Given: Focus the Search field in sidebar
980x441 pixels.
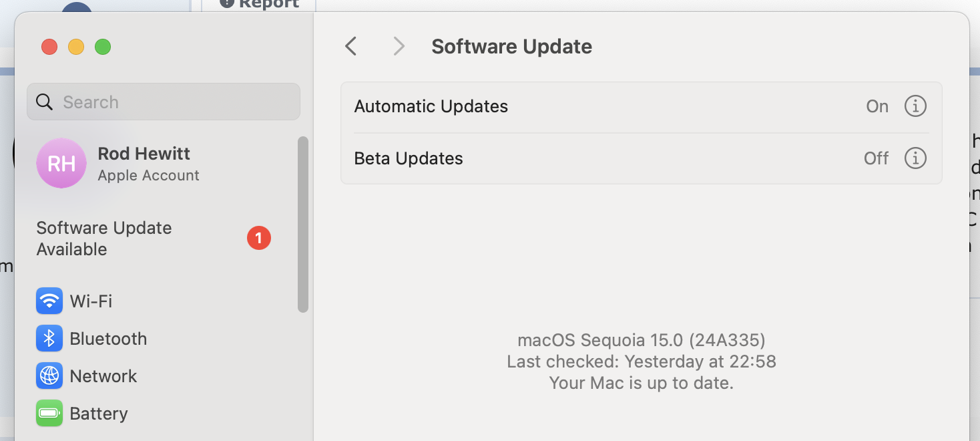Looking at the screenshot, I should tap(164, 102).
